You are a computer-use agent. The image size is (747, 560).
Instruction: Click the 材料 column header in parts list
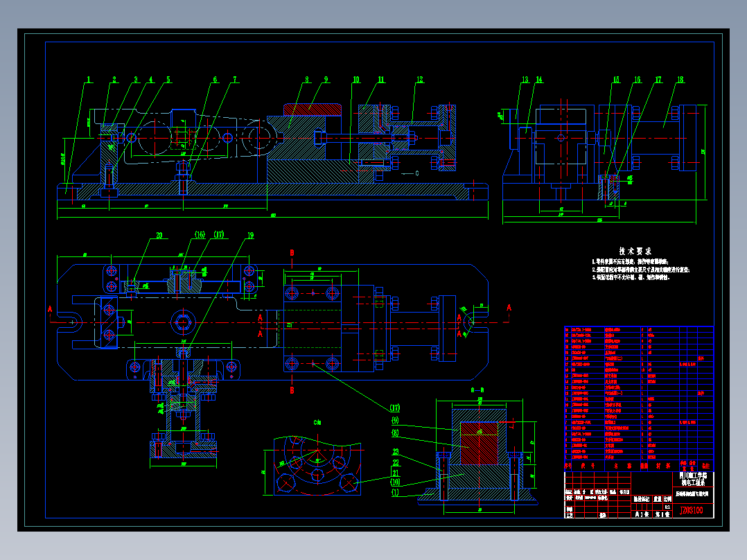[662, 466]
